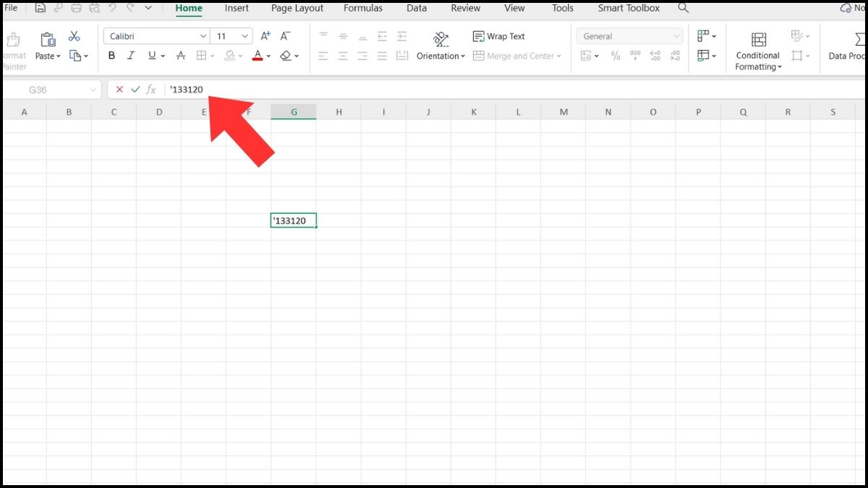Select cell G36 containing 133120

click(x=293, y=220)
